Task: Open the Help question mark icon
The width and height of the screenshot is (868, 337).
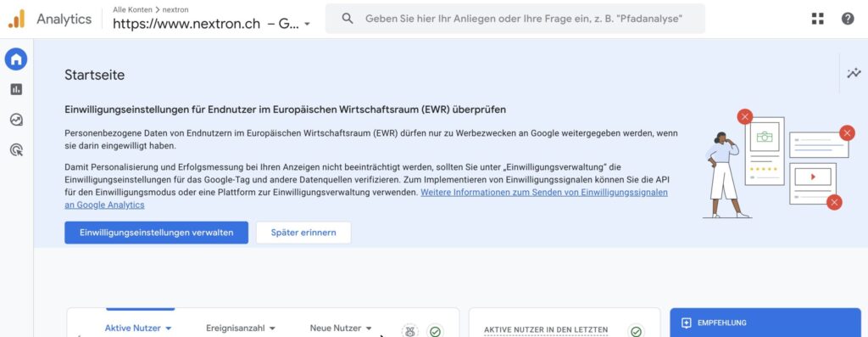Action: pyautogui.click(x=848, y=19)
